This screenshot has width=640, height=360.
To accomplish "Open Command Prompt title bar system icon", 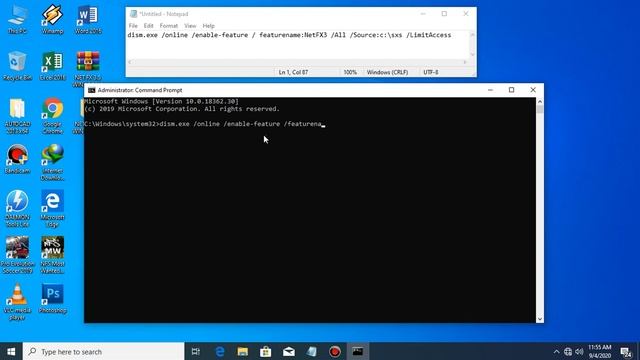I will click(x=91, y=90).
